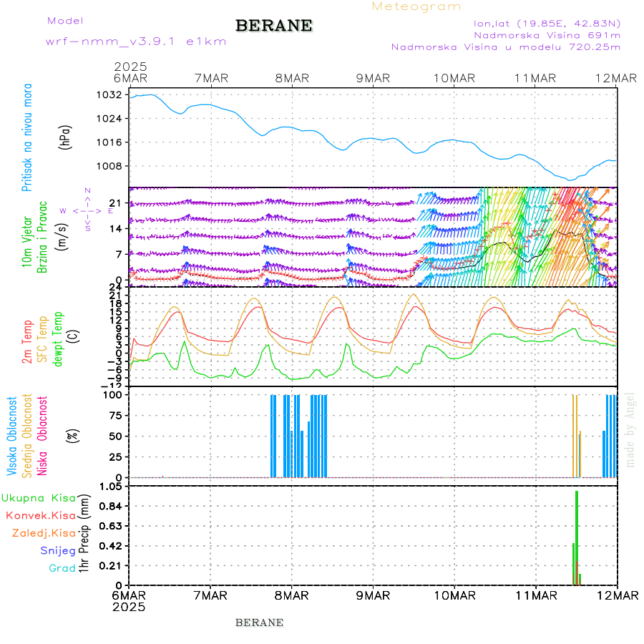Click the 14 wind speed axis value
644x644 pixels.
[116, 229]
